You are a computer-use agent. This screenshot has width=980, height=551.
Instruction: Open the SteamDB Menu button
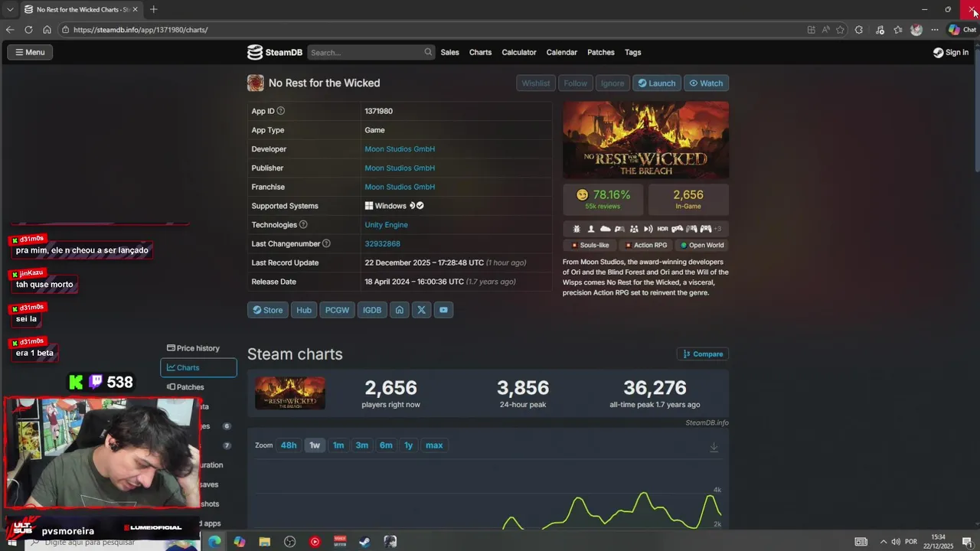coord(30,52)
